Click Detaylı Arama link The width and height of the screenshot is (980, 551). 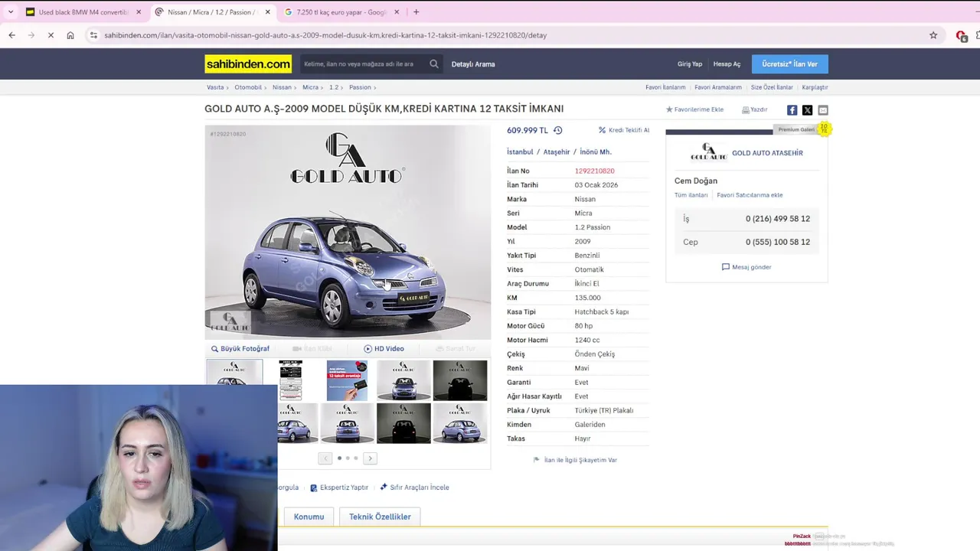473,64
